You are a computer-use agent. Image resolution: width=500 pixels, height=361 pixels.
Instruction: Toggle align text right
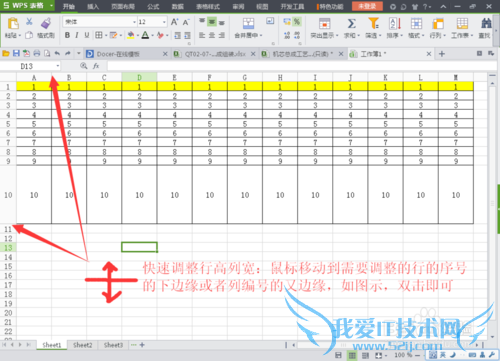coord(222,35)
